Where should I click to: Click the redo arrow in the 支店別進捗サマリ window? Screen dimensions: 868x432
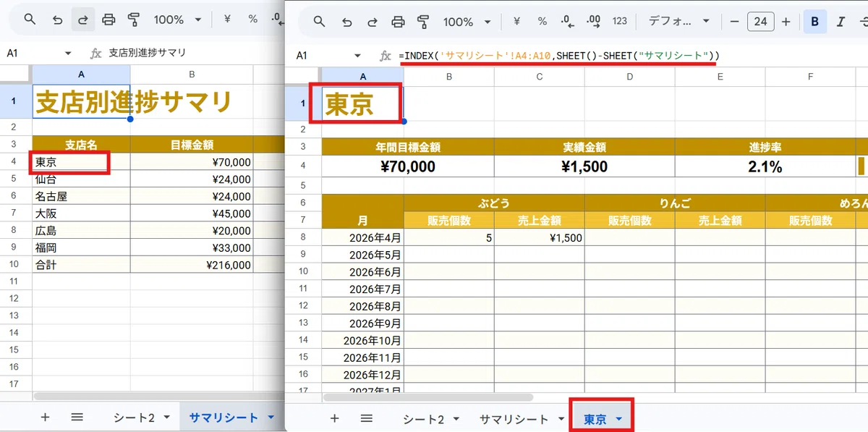(83, 20)
